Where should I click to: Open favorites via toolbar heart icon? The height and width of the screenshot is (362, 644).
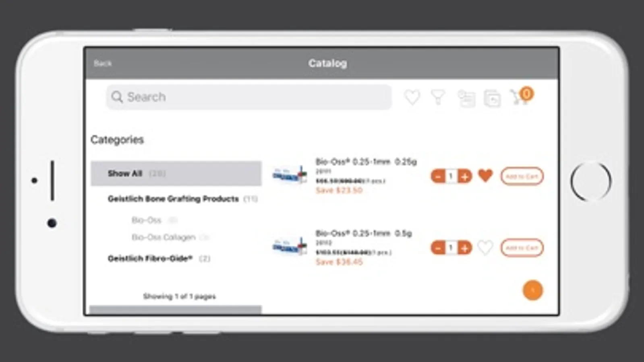click(412, 97)
